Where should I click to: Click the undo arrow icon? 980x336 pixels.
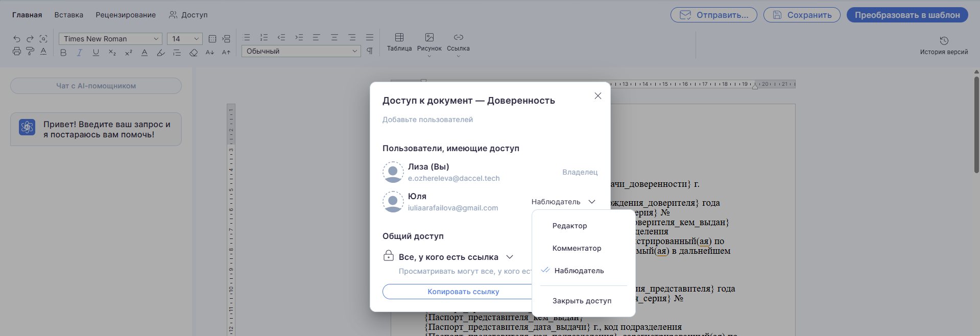click(x=17, y=39)
